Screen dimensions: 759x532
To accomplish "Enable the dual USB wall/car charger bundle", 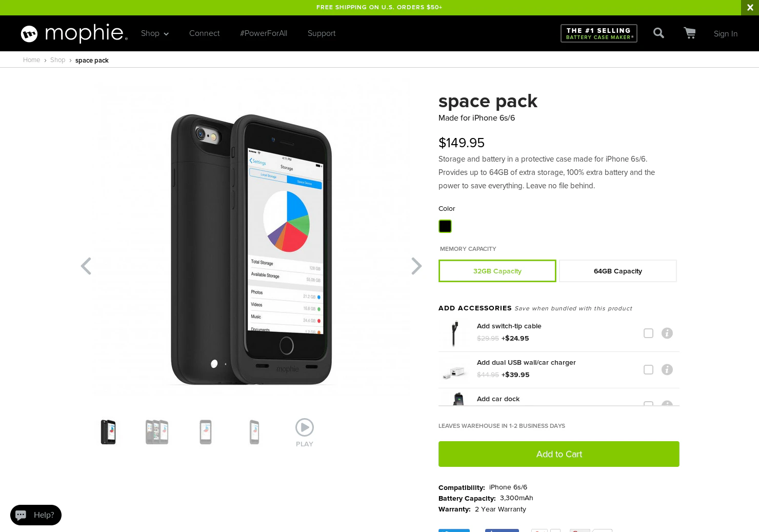I will [x=648, y=369].
